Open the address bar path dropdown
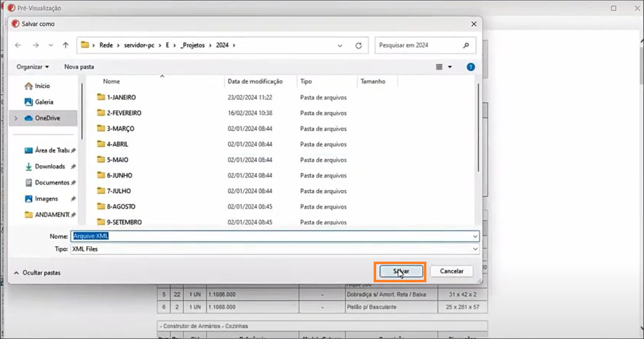 (x=340, y=45)
